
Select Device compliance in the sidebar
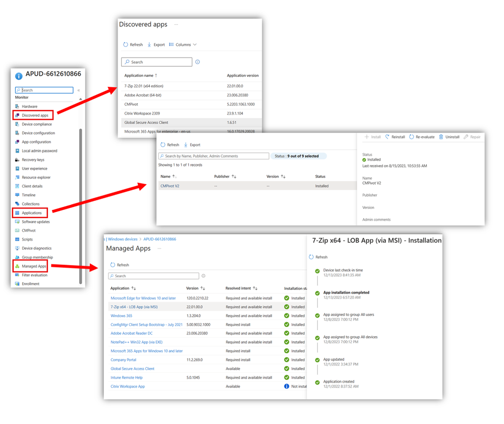tap(37, 124)
